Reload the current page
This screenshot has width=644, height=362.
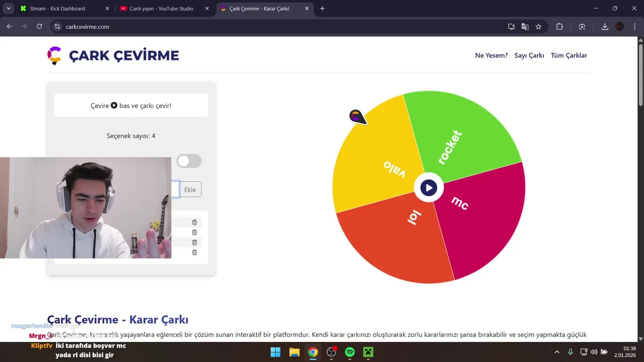(x=39, y=27)
